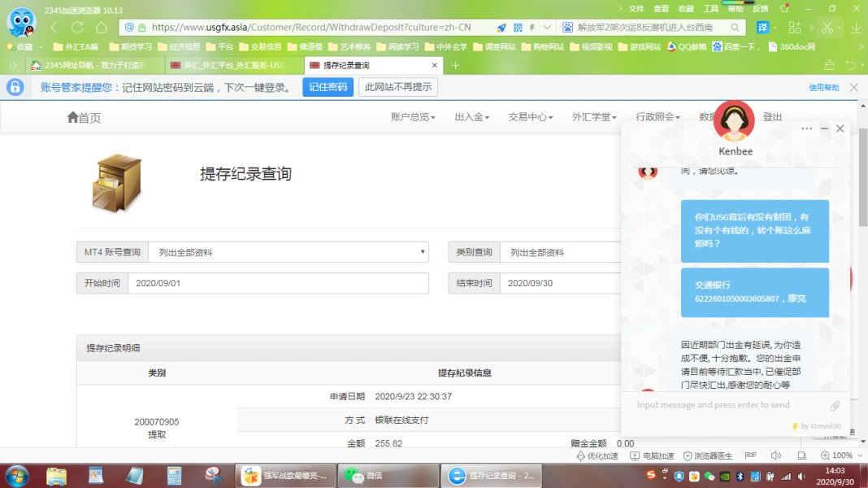Open a new browser tab with plus icon

pos(455,65)
